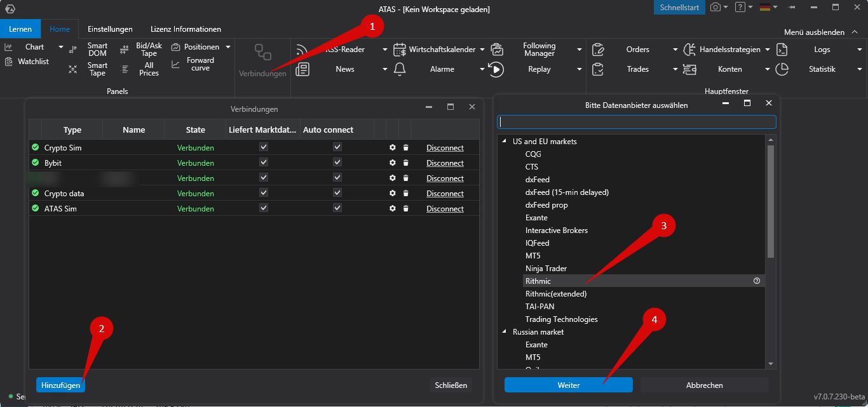The height and width of the screenshot is (407, 868).
Task: Click the screenshot camera icon in title bar
Action: click(x=715, y=7)
